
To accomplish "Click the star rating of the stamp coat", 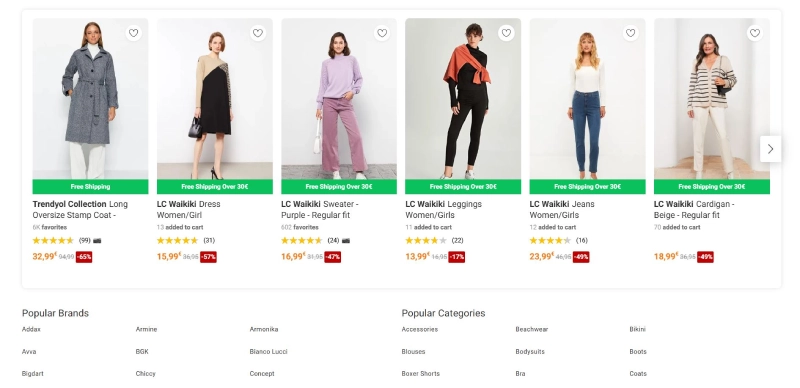I will coord(53,240).
